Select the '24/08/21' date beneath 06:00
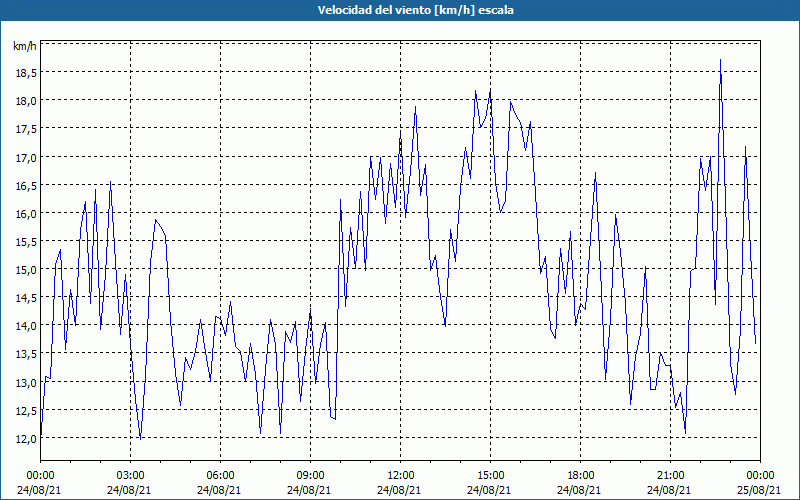 tap(219, 490)
